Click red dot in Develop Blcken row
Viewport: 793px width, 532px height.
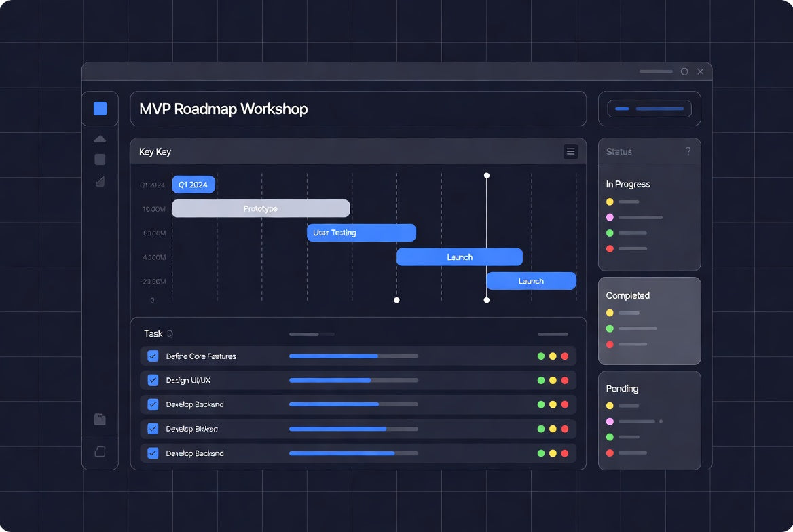click(565, 429)
